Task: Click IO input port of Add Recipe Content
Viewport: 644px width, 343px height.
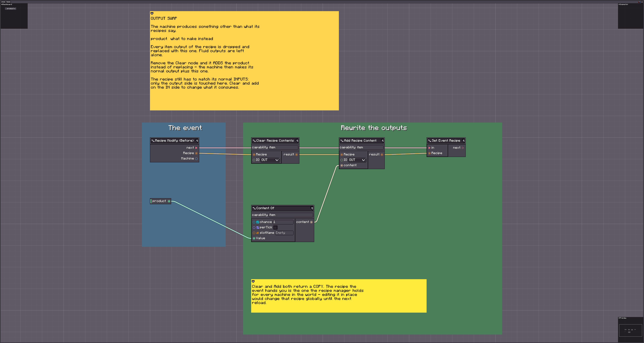Action: [342, 160]
